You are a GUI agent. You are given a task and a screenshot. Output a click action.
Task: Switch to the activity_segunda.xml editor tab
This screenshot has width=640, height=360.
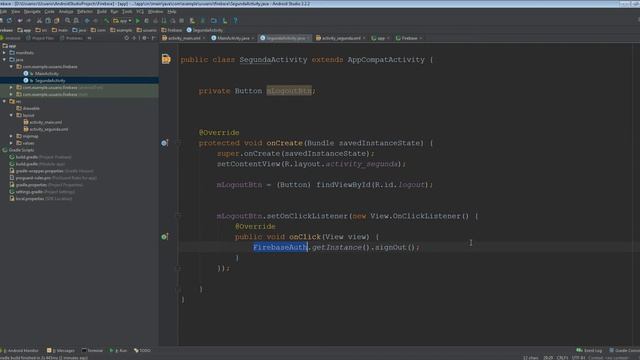tap(341, 38)
